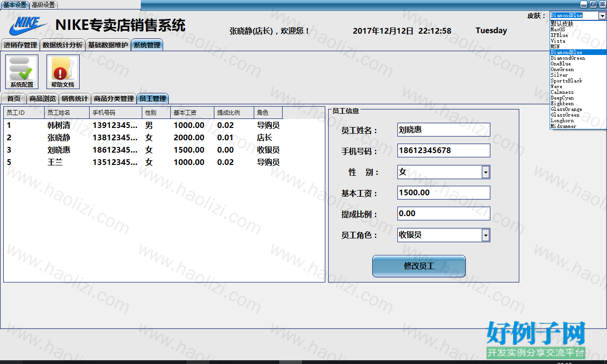The height and width of the screenshot is (364, 607).
Task: Click the 男 gender cell
Action: (149, 126)
